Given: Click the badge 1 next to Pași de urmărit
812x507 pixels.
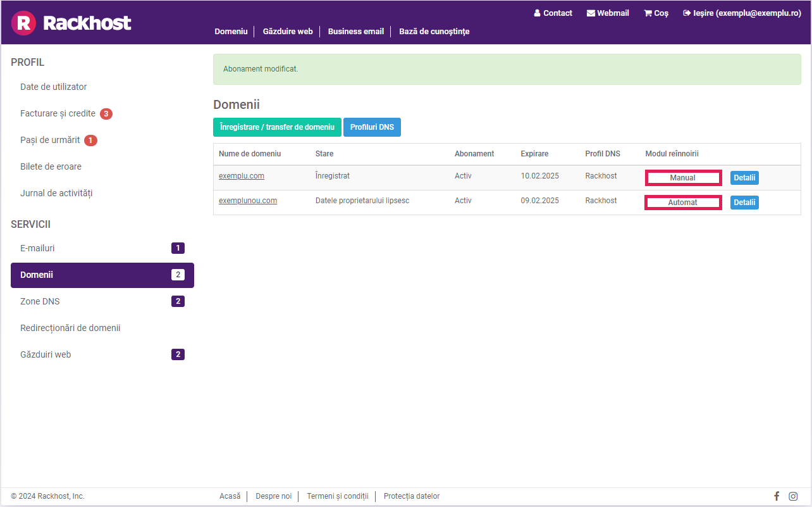Looking at the screenshot, I should coord(90,141).
